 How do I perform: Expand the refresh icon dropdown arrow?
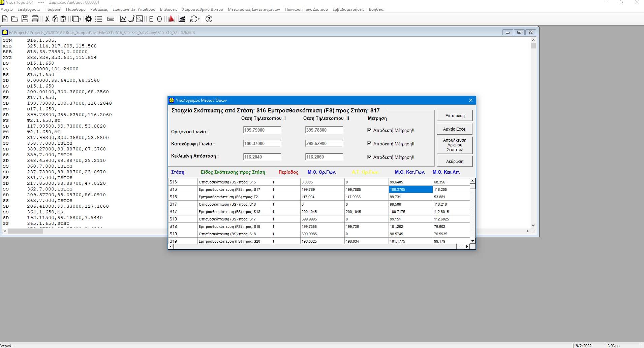[199, 19]
